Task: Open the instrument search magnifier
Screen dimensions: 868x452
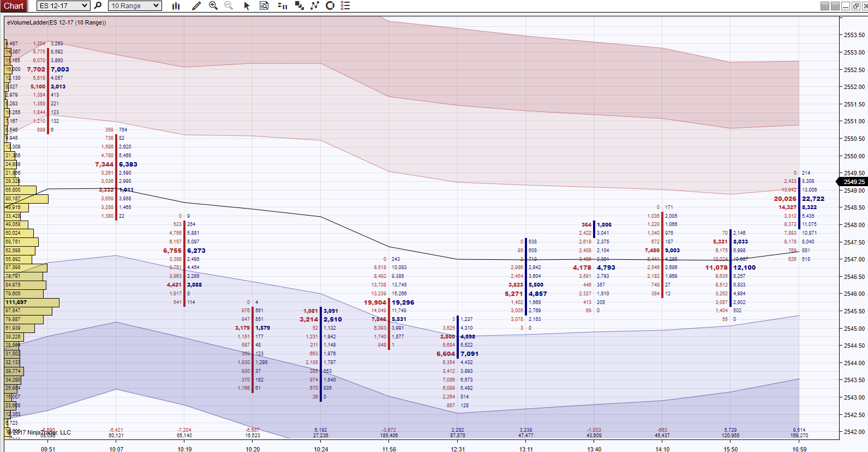Action: point(98,5)
